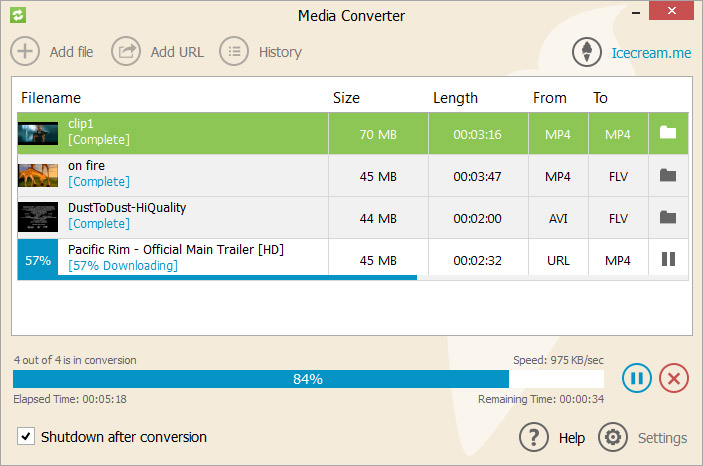703x466 pixels.
Task: Open the History list icon
Action: pos(234,51)
